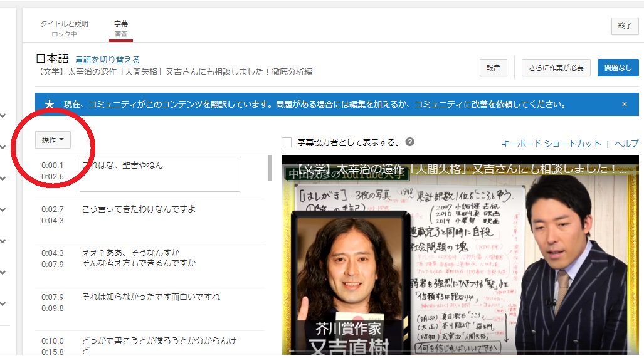Open キーボード ショートカット link
644x358 pixels.
[551, 144]
